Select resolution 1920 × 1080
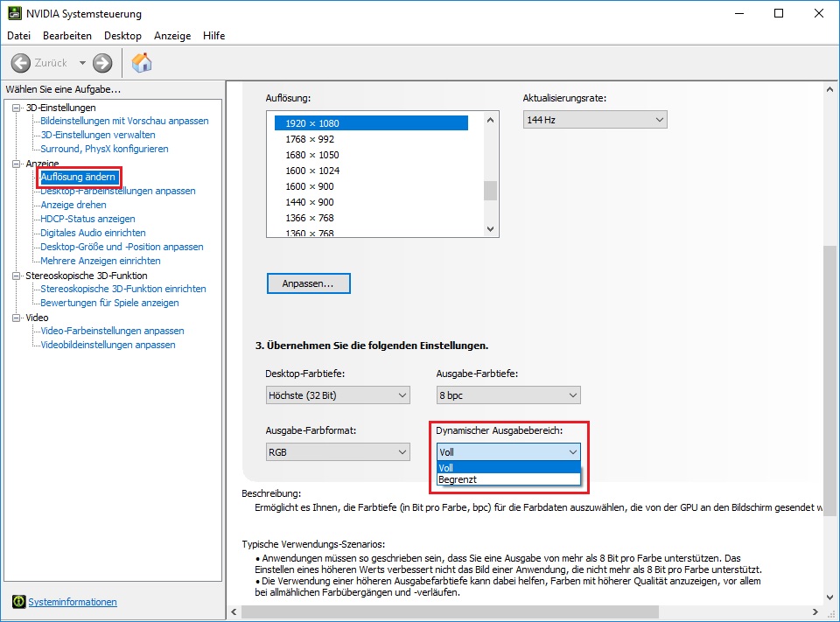The image size is (840, 622). 371,123
